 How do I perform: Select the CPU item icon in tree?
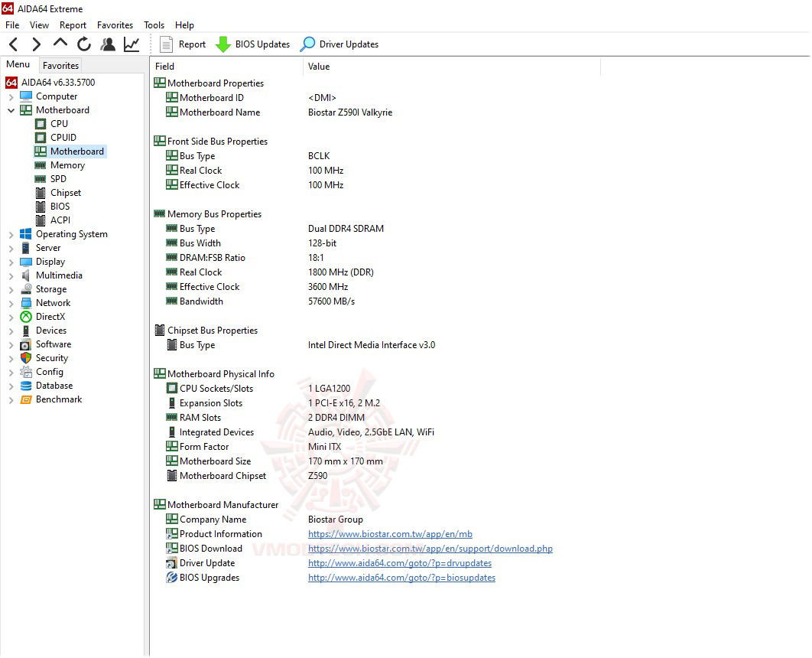pos(41,124)
